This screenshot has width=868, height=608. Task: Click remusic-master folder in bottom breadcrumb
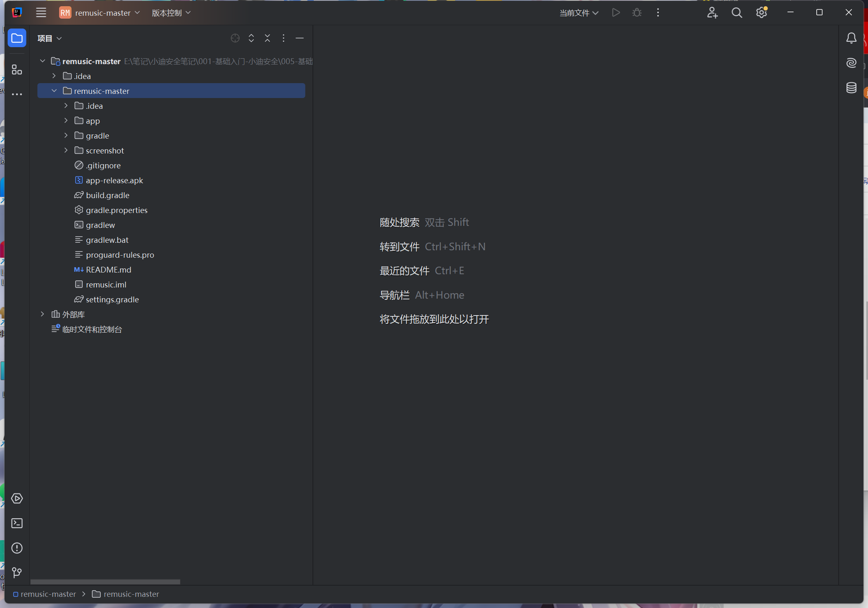[131, 594]
